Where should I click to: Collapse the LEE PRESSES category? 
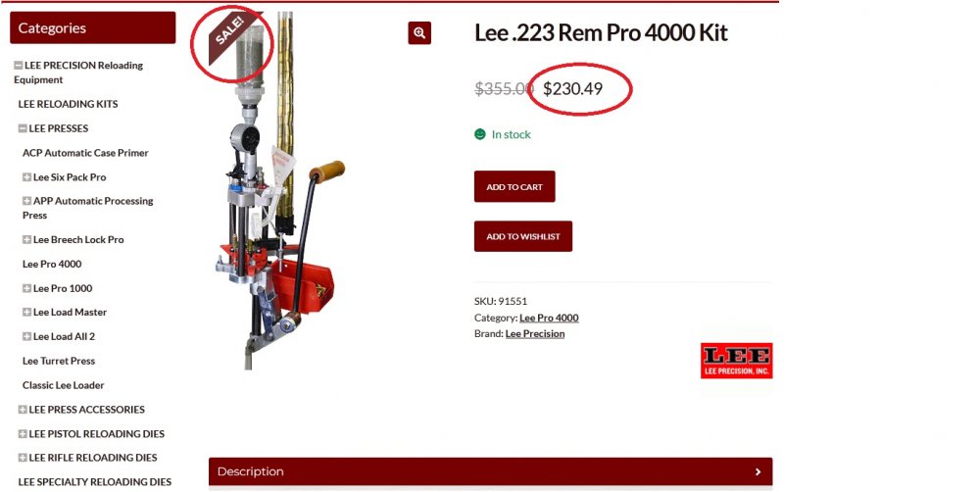point(23,128)
